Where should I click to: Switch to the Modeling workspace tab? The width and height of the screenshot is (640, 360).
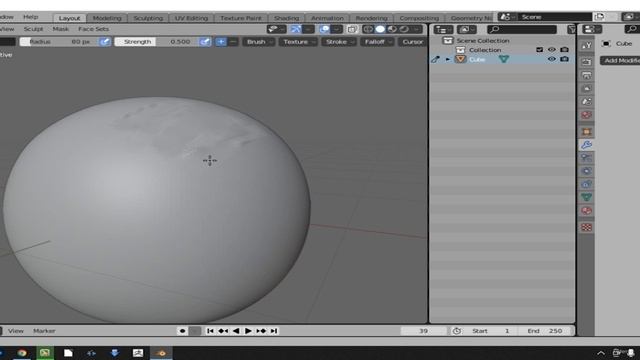(107, 18)
